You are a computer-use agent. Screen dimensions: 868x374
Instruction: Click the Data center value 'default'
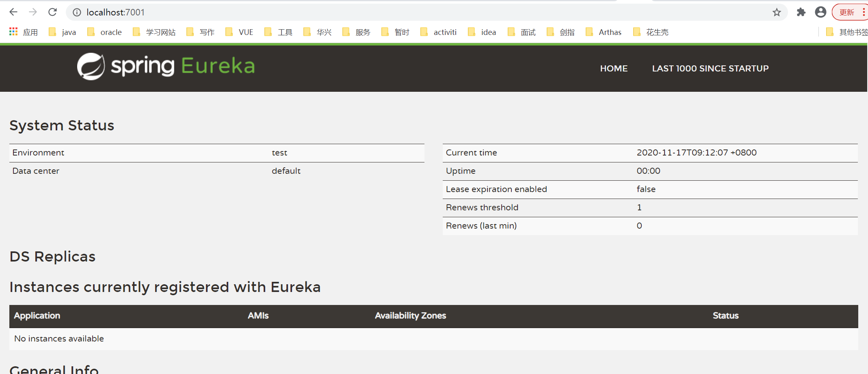286,171
